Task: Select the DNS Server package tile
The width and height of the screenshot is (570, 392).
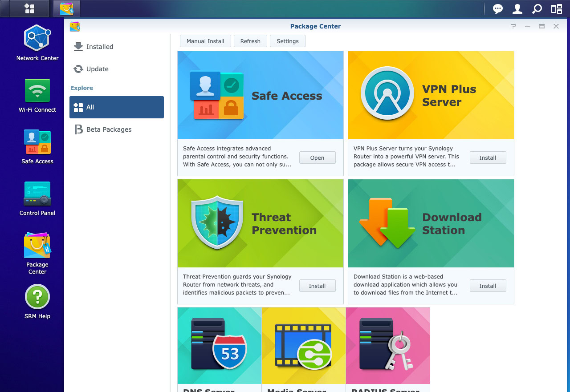Action: tap(220, 349)
